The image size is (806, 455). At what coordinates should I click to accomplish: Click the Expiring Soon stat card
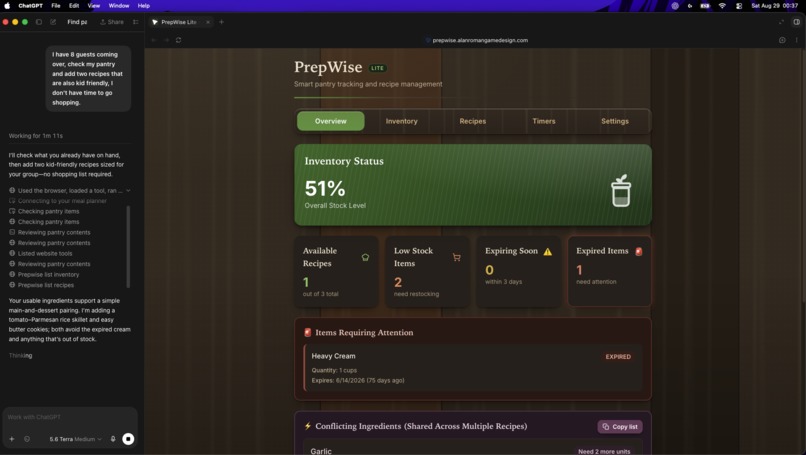[x=518, y=272]
